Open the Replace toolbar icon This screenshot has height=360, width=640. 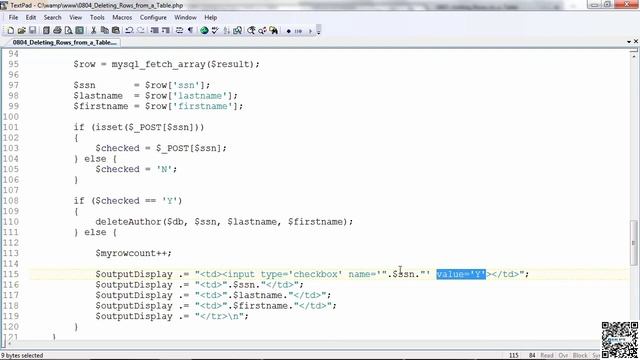coord(262,31)
